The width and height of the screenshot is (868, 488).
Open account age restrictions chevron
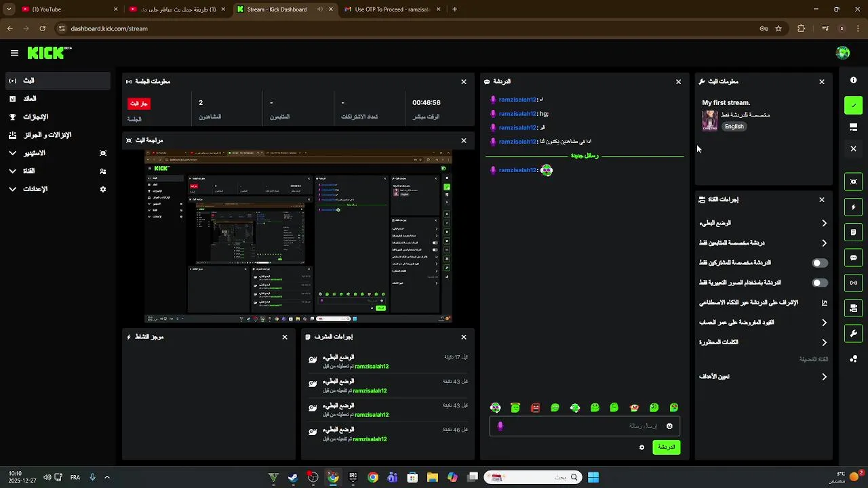coord(824,323)
